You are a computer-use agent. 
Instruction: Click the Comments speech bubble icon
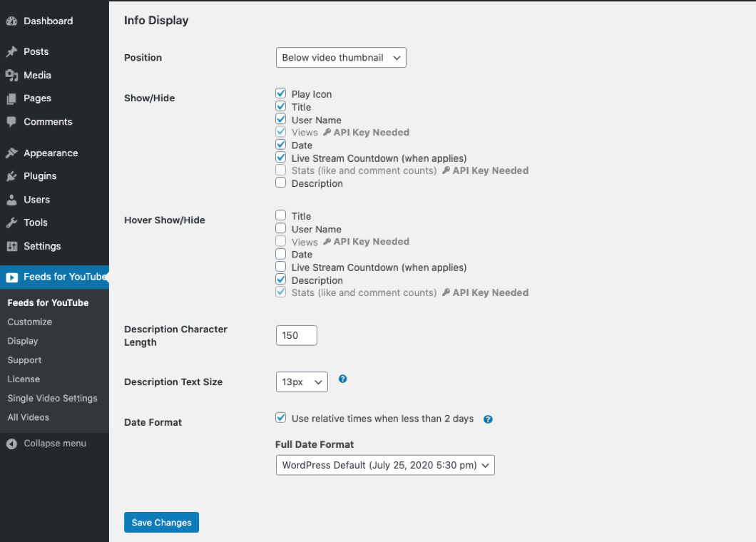(11, 122)
